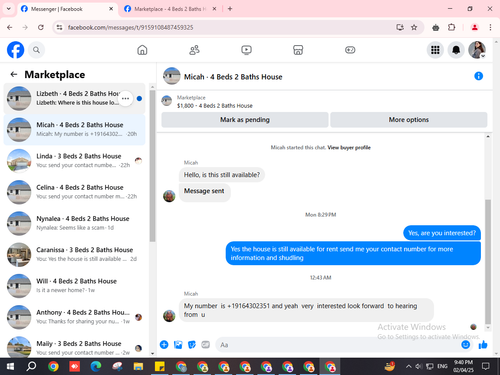The height and width of the screenshot is (375, 500).
Task: Open Facebook home via the logo
Action: click(15, 50)
